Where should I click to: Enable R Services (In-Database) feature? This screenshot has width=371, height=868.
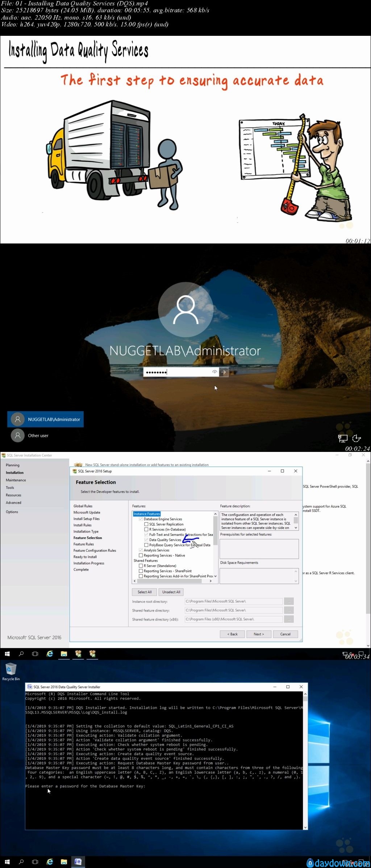pos(146,529)
